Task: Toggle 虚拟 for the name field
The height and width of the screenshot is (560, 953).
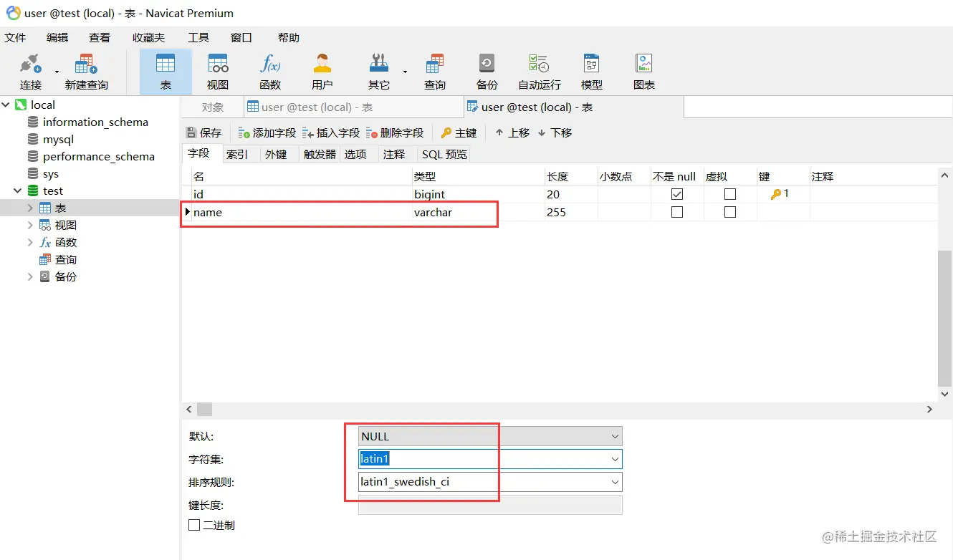Action: click(x=730, y=212)
